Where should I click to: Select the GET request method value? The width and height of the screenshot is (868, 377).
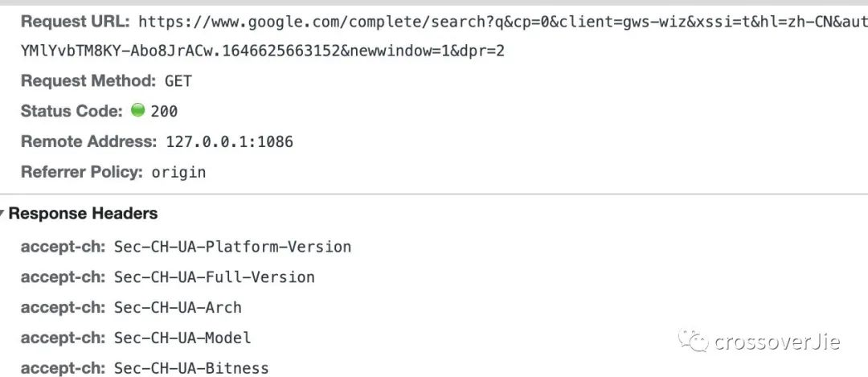pos(178,81)
